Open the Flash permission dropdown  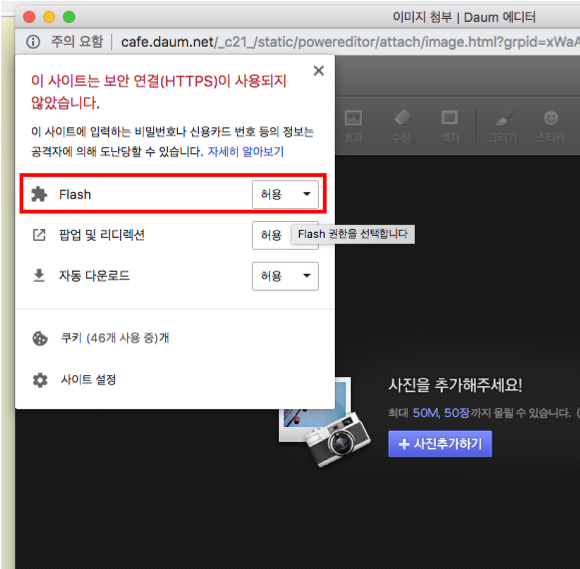tap(285, 194)
